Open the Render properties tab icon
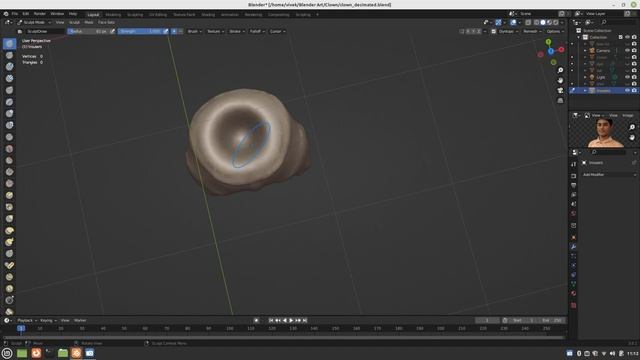Viewport: 640px width, 360px height. (573, 176)
